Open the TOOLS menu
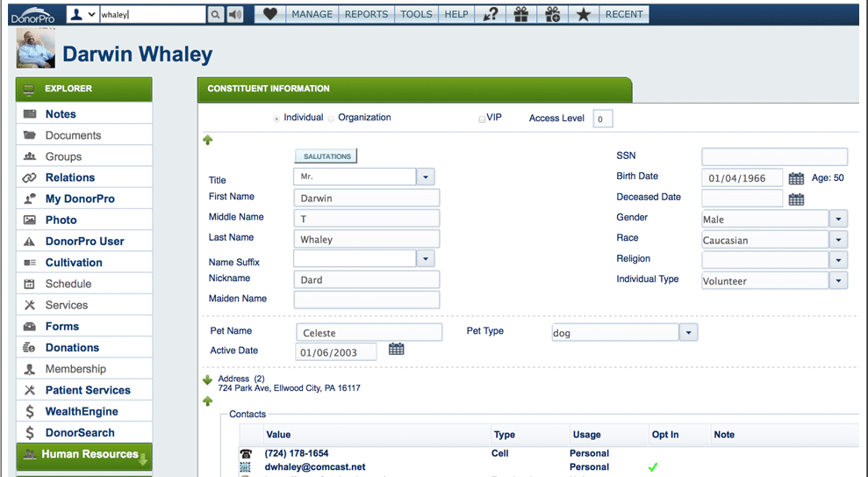 pos(416,14)
